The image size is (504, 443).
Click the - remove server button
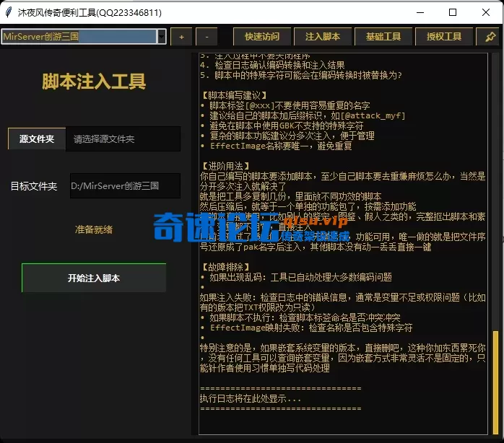pos(207,37)
